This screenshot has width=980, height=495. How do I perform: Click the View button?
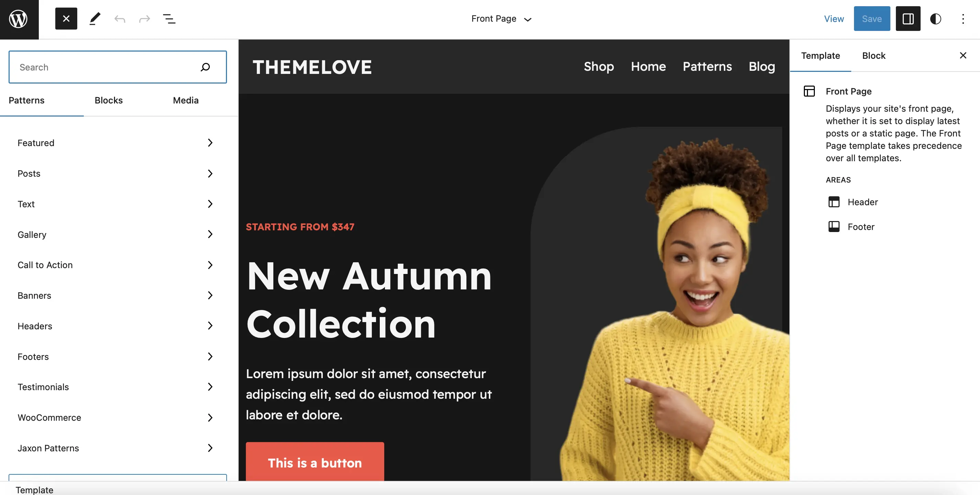pyautogui.click(x=834, y=18)
